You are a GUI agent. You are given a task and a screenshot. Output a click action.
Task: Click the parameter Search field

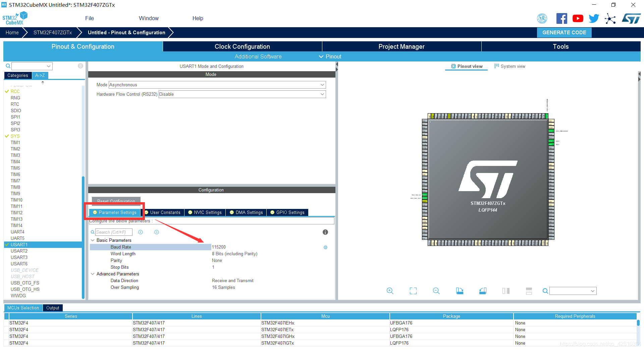click(x=114, y=232)
